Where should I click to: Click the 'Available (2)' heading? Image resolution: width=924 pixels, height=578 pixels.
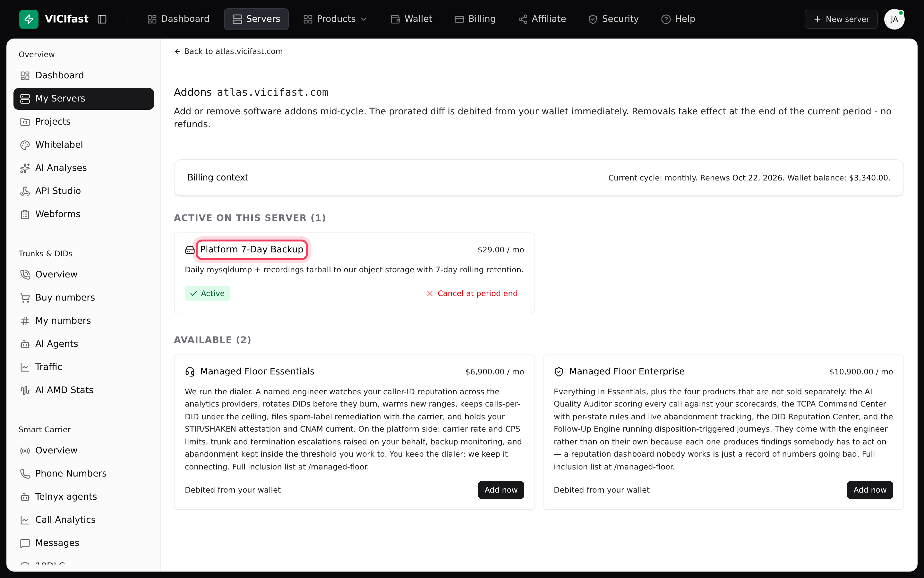point(213,340)
